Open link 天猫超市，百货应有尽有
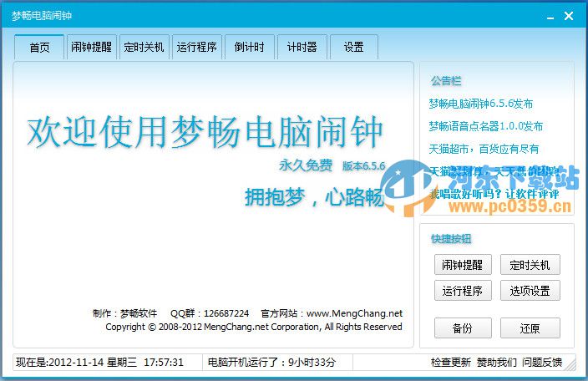The width and height of the screenshot is (588, 381). [484, 149]
